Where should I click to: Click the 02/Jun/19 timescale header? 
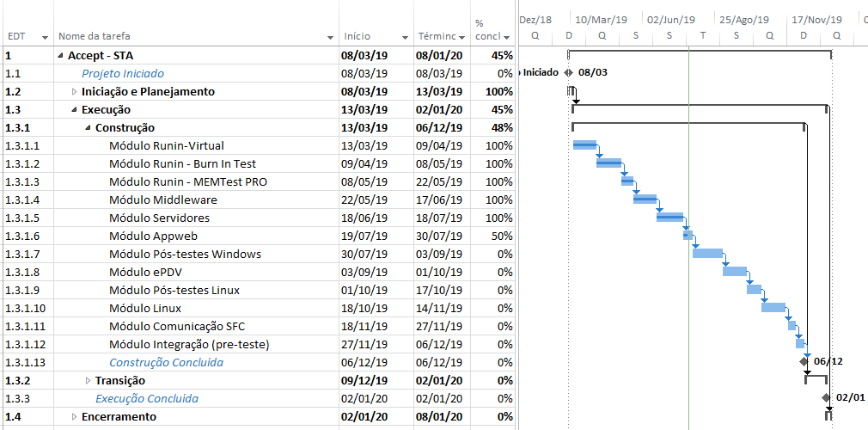click(x=671, y=20)
